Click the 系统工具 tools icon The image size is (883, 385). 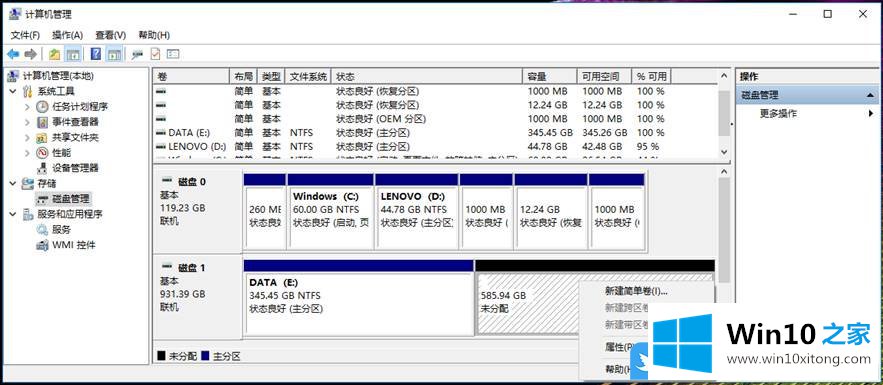pos(28,91)
